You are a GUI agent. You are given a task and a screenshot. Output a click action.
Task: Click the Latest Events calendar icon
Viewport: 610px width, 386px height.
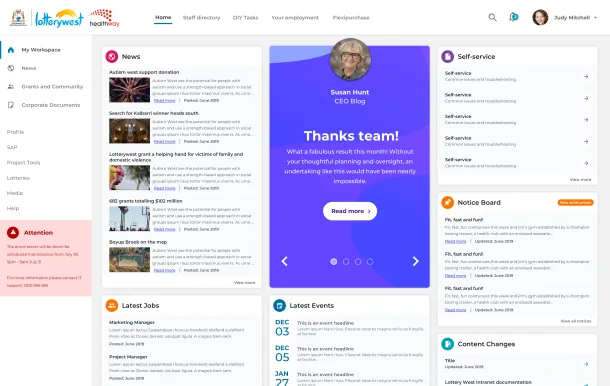[x=279, y=305]
